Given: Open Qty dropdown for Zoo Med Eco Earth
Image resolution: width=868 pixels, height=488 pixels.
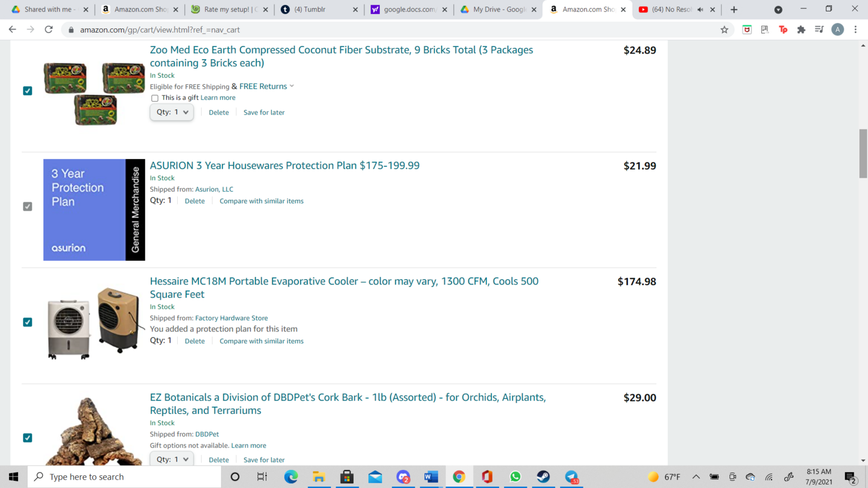Looking at the screenshot, I should 172,112.
